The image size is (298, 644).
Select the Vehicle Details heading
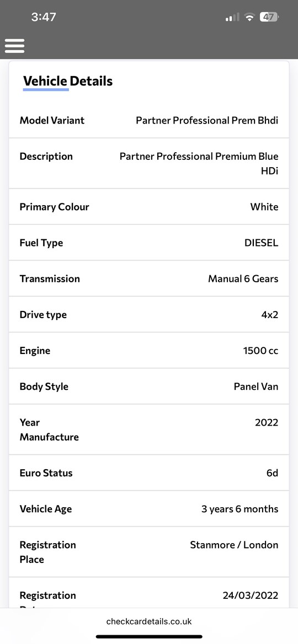tap(68, 81)
